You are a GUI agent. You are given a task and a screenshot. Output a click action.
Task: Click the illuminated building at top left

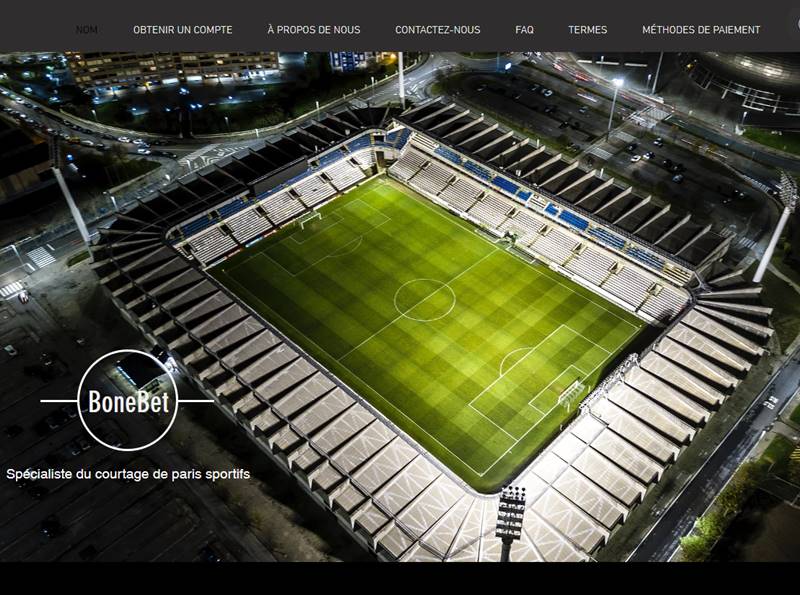pyautogui.click(x=173, y=67)
